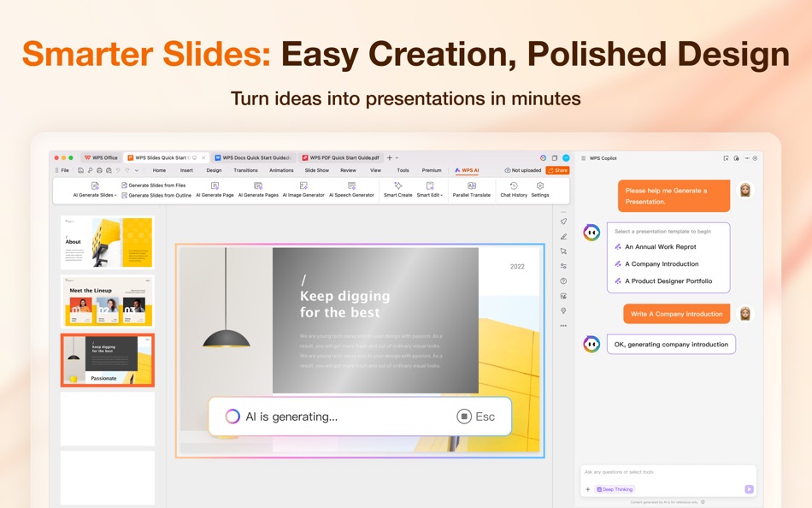
Task: Switch to the WPS Office home tab
Action: tap(101, 157)
